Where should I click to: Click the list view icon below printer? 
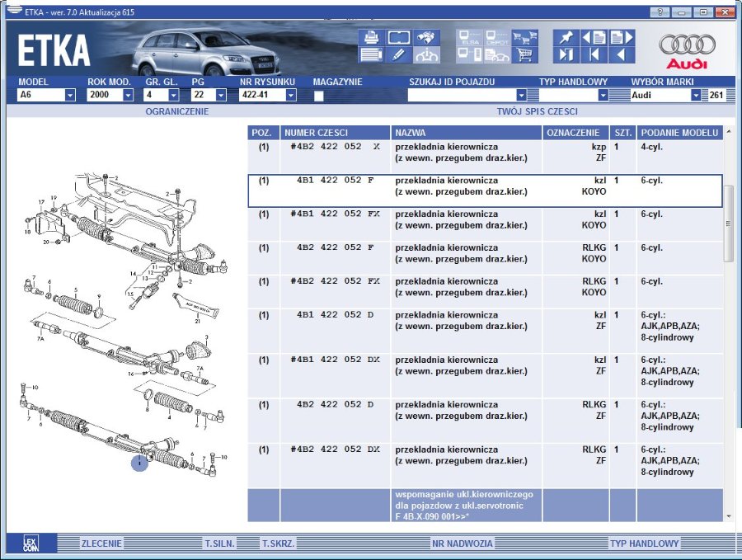372,55
